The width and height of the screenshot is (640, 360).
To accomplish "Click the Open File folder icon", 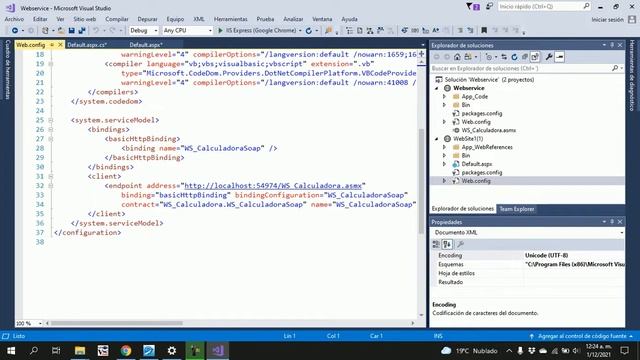I will (61, 31).
